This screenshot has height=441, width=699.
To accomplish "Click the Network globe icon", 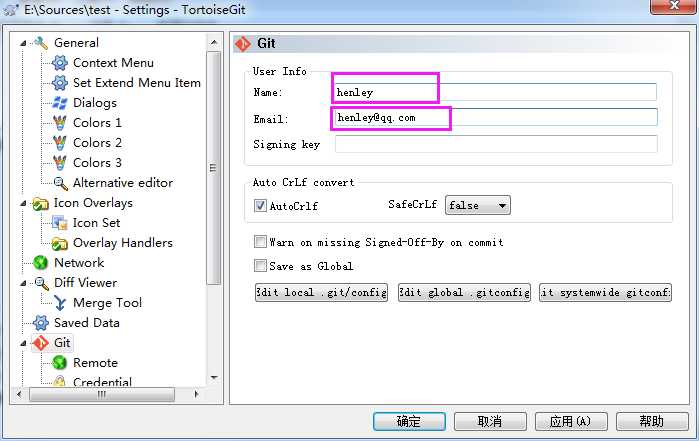I will [41, 263].
